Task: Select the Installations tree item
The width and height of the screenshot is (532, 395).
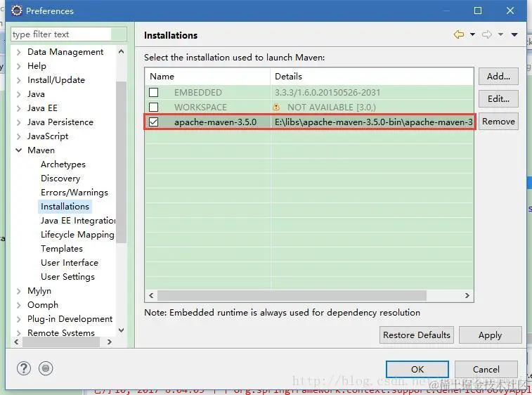Action: [65, 207]
